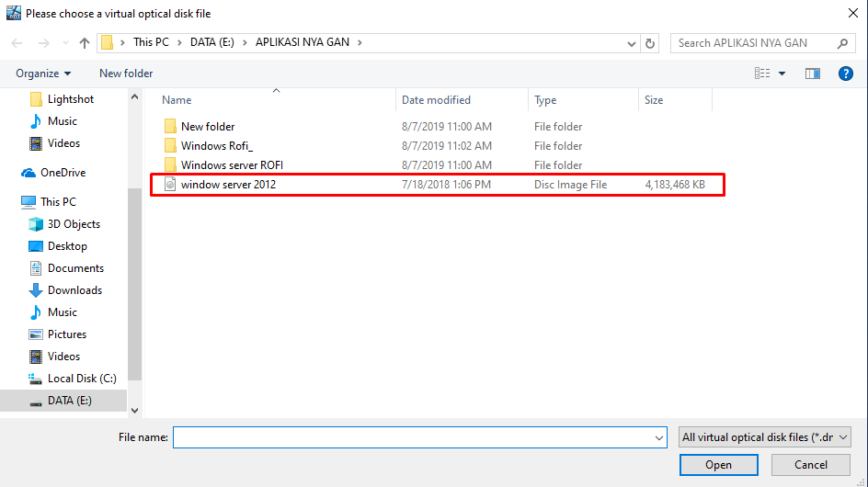This screenshot has height=487, width=868.
Task: Click the New folder yellow folder icon
Action: coord(170,127)
